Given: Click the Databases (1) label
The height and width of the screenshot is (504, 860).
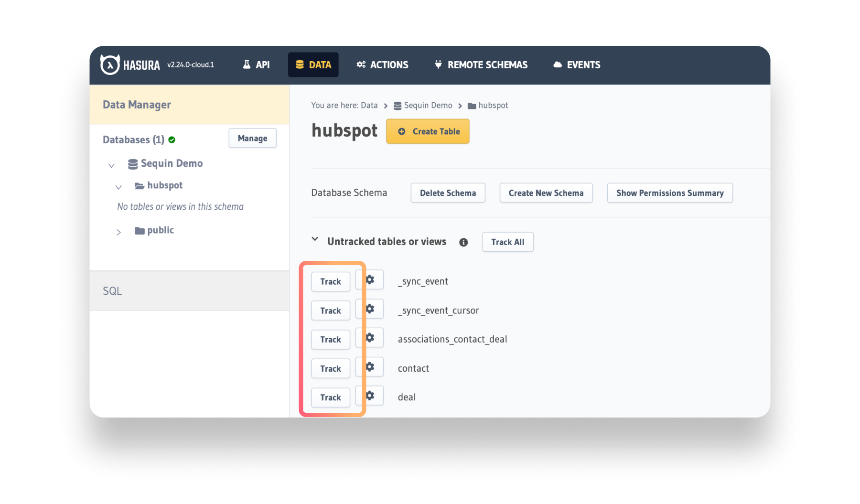Looking at the screenshot, I should tap(133, 139).
